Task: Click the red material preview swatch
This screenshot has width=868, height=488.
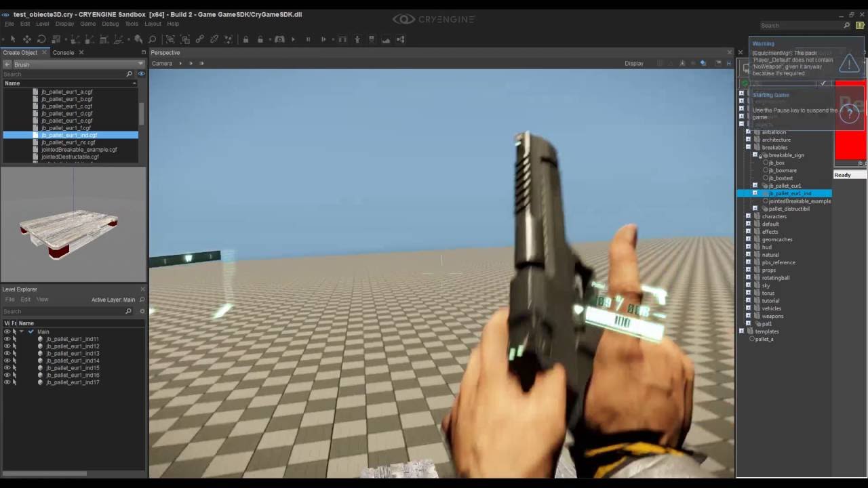Action: [850, 121]
